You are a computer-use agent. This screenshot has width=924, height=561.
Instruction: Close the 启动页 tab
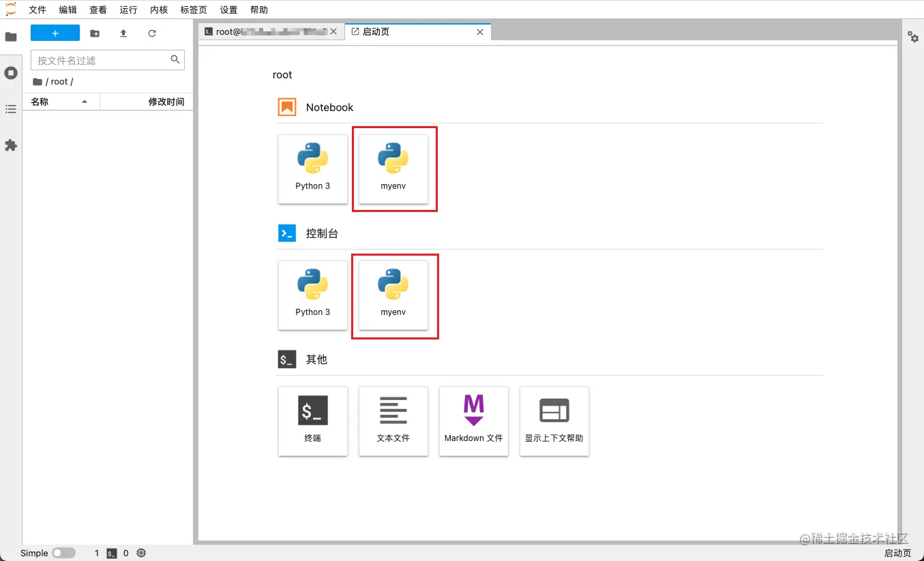pos(480,32)
